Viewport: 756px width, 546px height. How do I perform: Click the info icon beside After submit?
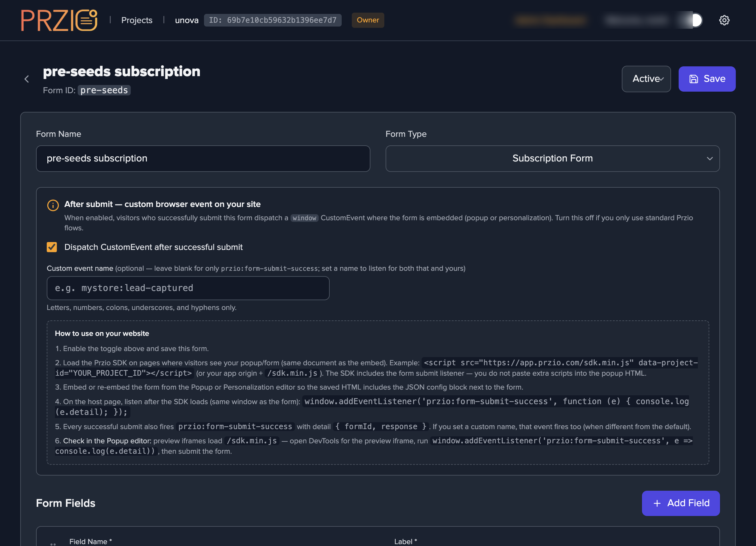click(x=53, y=205)
